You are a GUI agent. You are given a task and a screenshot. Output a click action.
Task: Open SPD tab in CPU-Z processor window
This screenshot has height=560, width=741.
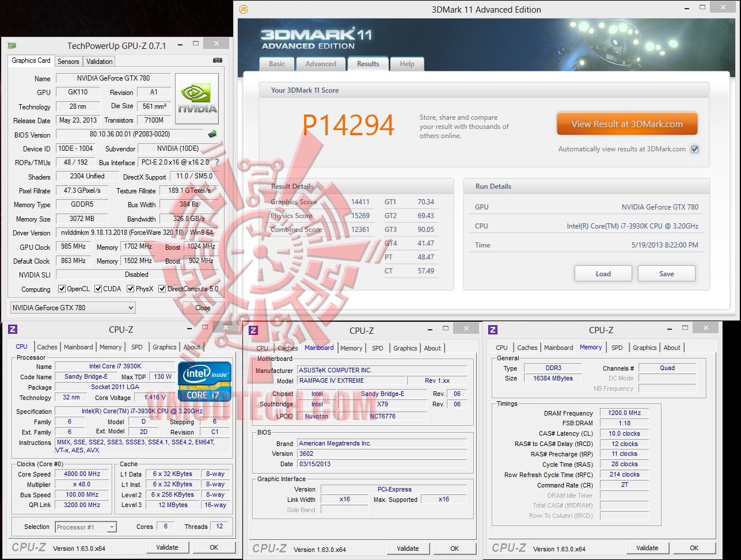click(137, 347)
